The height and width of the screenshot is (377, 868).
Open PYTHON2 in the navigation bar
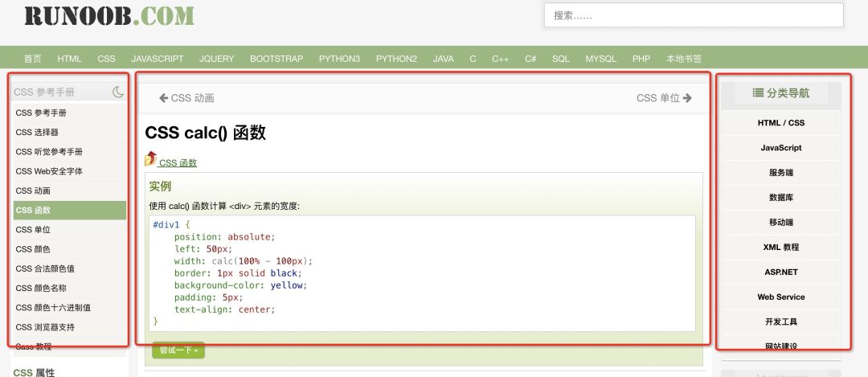(x=396, y=59)
